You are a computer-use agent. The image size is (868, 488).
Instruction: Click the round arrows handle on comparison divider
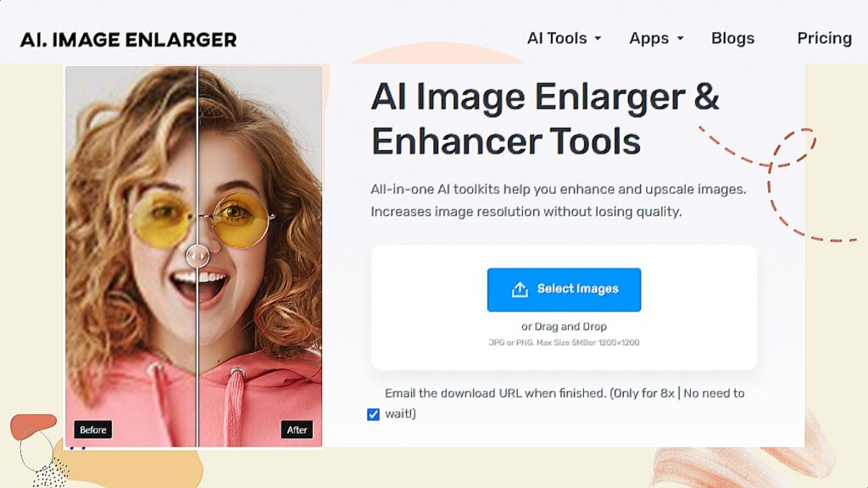(x=198, y=254)
